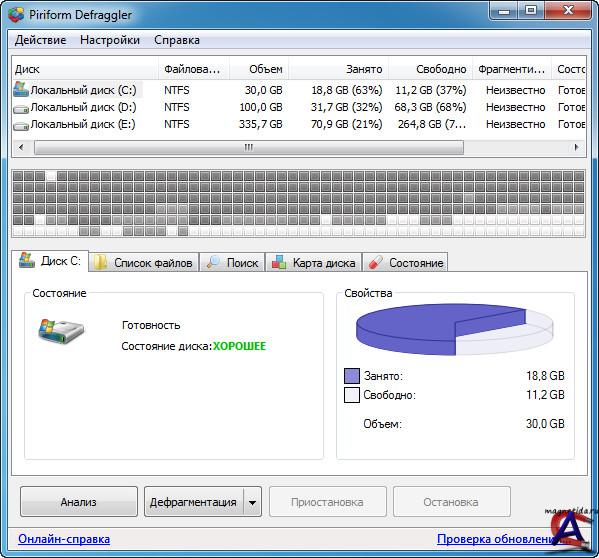Open the Действие menu
Image resolution: width=599 pixels, height=558 pixels.
tap(40, 40)
